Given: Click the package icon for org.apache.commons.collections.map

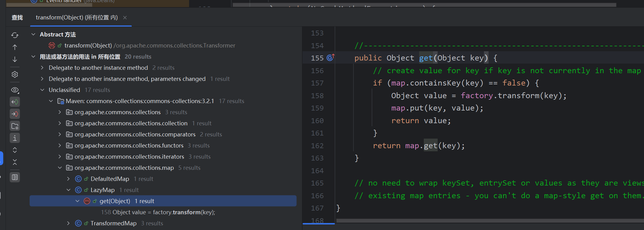Looking at the screenshot, I should point(69,168).
